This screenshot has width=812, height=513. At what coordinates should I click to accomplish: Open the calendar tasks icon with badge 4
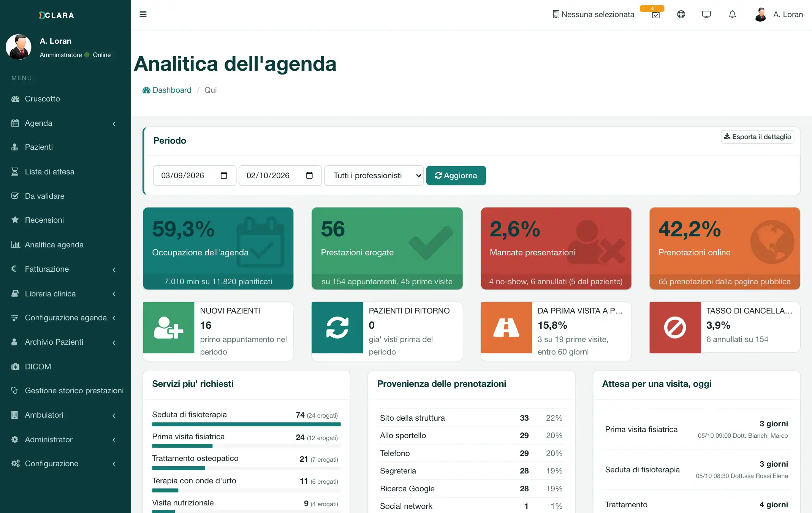point(655,14)
